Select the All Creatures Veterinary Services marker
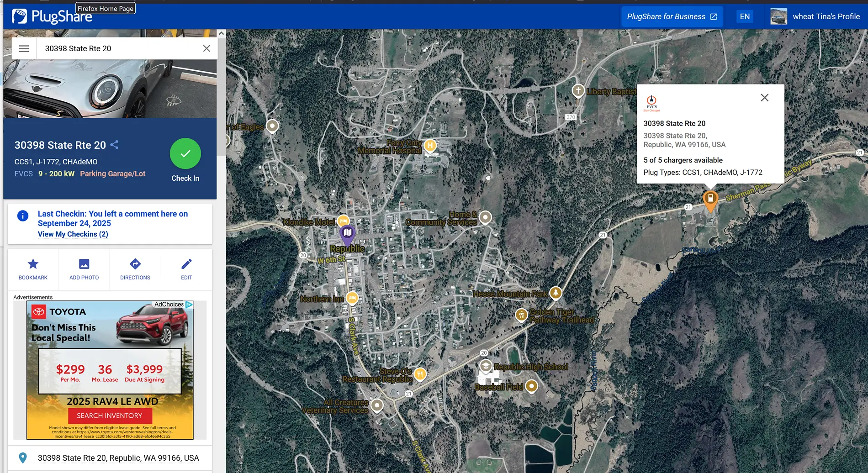The width and height of the screenshot is (868, 473). (x=377, y=405)
